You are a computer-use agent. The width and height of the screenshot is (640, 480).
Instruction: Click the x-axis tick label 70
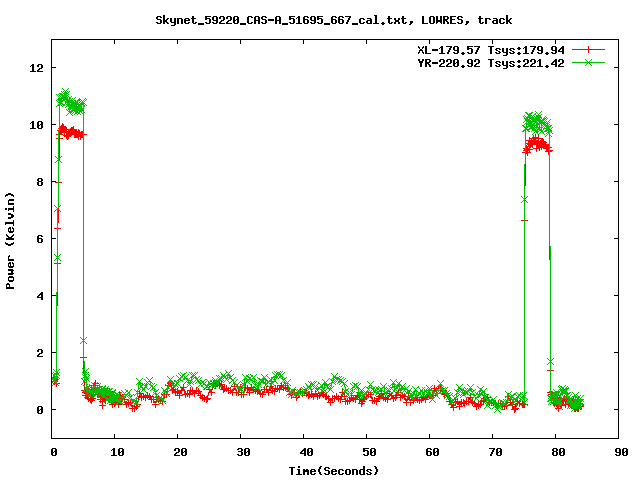(x=495, y=452)
